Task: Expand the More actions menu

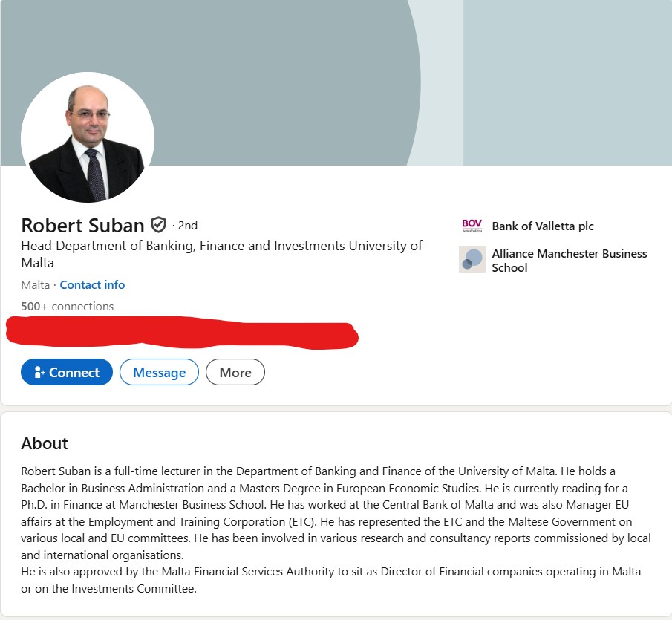Action: [235, 373]
